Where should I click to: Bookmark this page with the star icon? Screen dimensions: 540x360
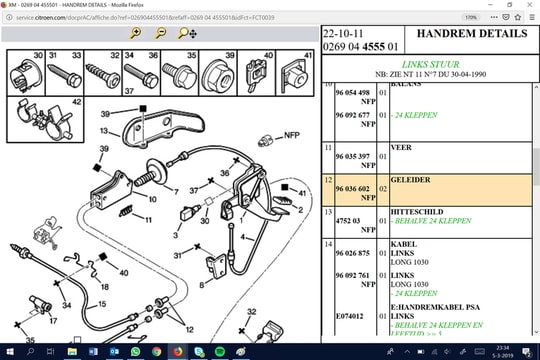coord(518,17)
